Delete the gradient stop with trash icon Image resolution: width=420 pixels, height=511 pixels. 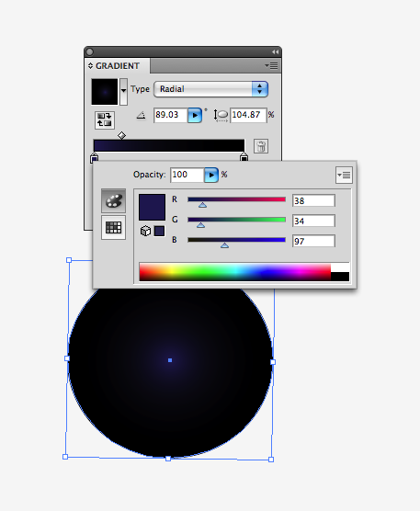261,146
